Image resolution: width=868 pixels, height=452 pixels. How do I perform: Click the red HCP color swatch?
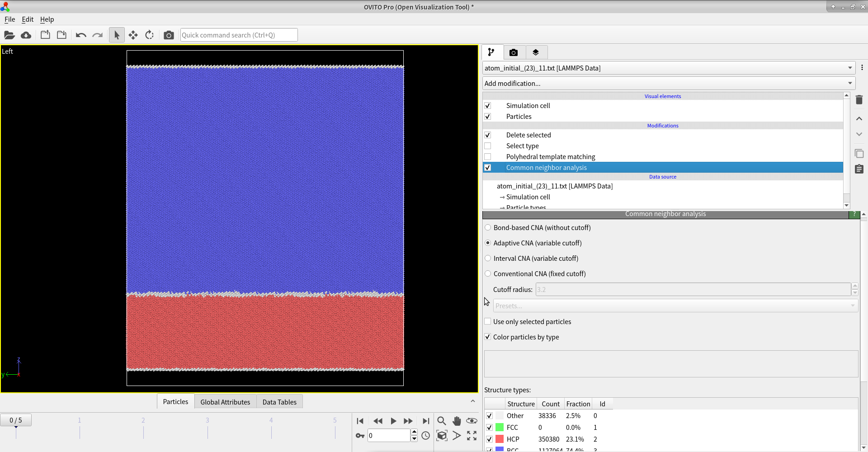tap(500, 439)
